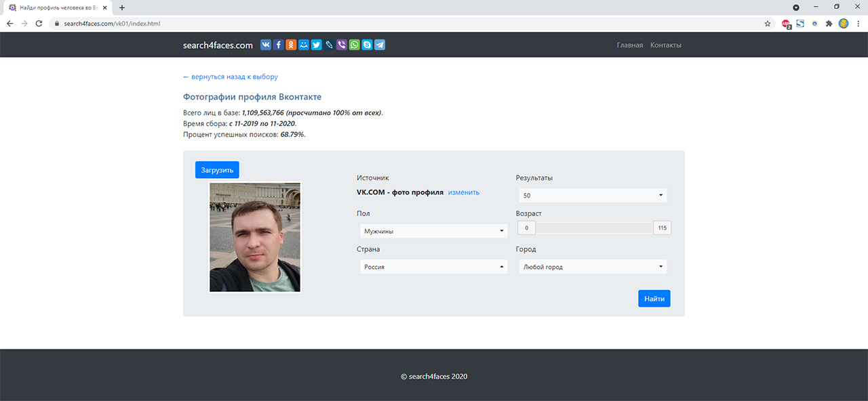The width and height of the screenshot is (868, 401).
Task: Click the address bar URL field
Action: tap(407, 23)
